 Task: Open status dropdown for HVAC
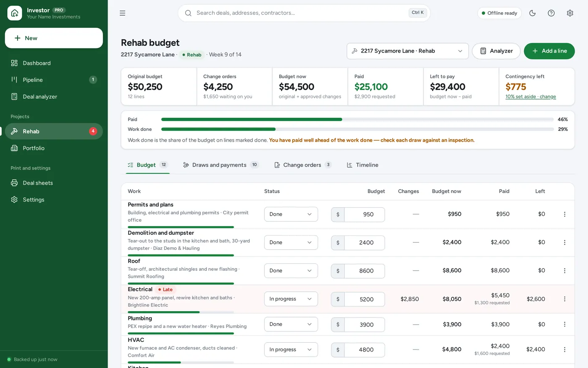(x=291, y=349)
